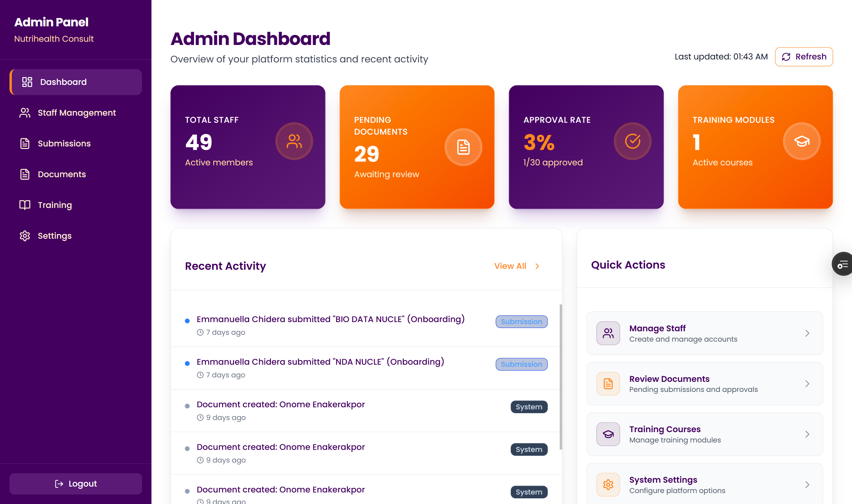Image resolution: width=852 pixels, height=504 pixels.
Task: Click 'Active courses' text
Action: 722,162
